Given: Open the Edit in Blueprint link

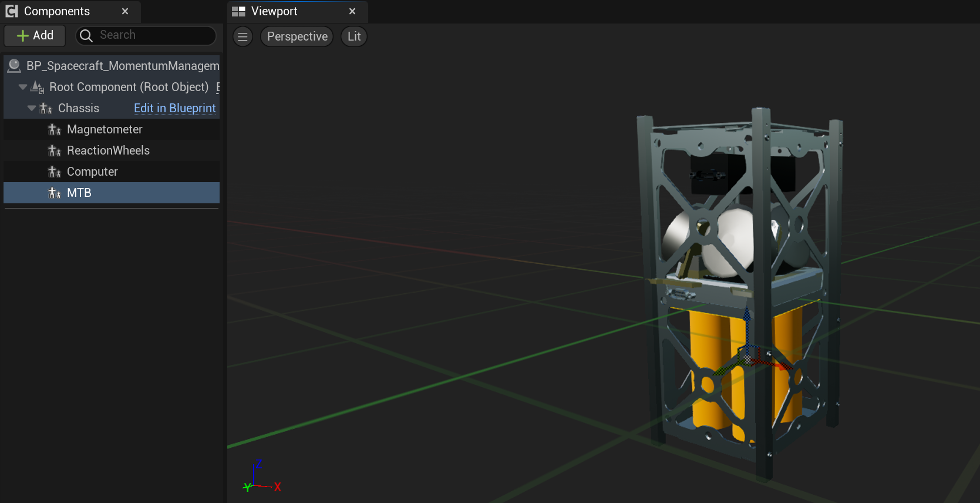Looking at the screenshot, I should (174, 108).
